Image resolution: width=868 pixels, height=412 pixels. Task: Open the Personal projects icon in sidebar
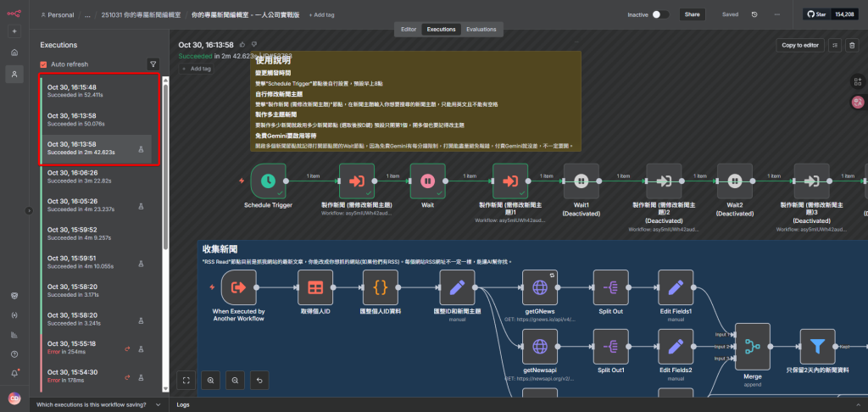pos(14,74)
